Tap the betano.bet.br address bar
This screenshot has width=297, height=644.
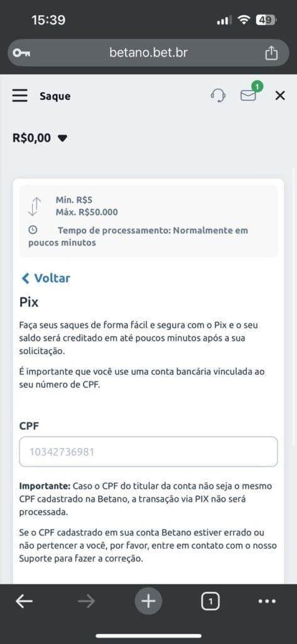click(x=148, y=53)
